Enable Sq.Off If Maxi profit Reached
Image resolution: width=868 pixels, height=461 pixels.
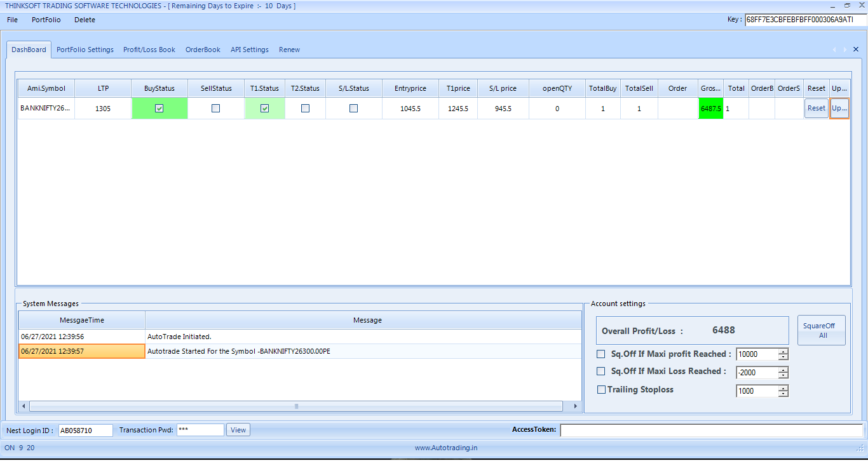pyautogui.click(x=601, y=354)
